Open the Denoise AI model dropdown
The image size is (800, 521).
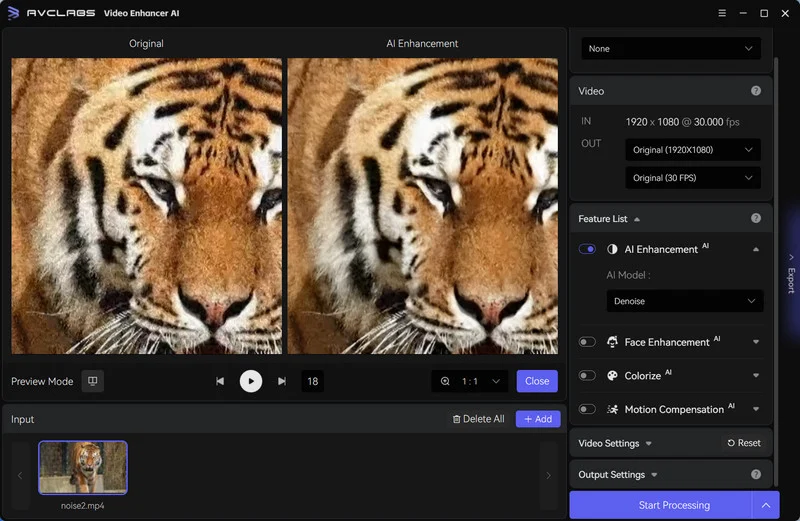pyautogui.click(x=684, y=301)
